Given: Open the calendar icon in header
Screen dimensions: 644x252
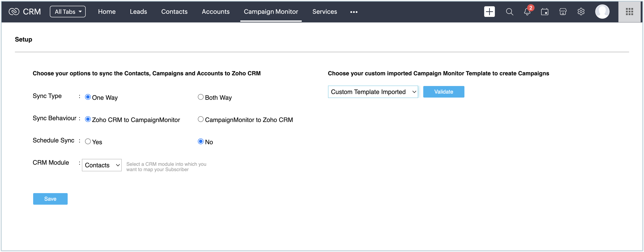Looking at the screenshot, I should tap(545, 12).
